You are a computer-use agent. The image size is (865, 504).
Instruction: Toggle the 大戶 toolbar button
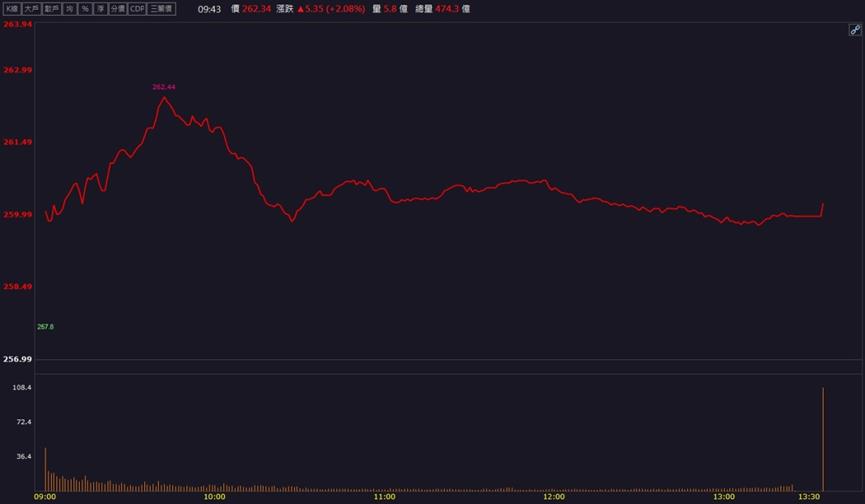coord(31,9)
